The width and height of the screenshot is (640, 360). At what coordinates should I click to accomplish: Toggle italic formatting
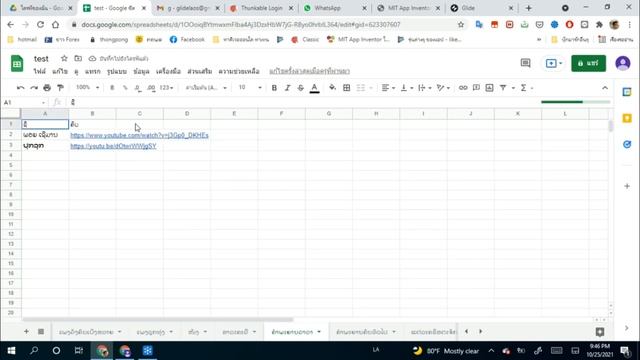point(287,88)
